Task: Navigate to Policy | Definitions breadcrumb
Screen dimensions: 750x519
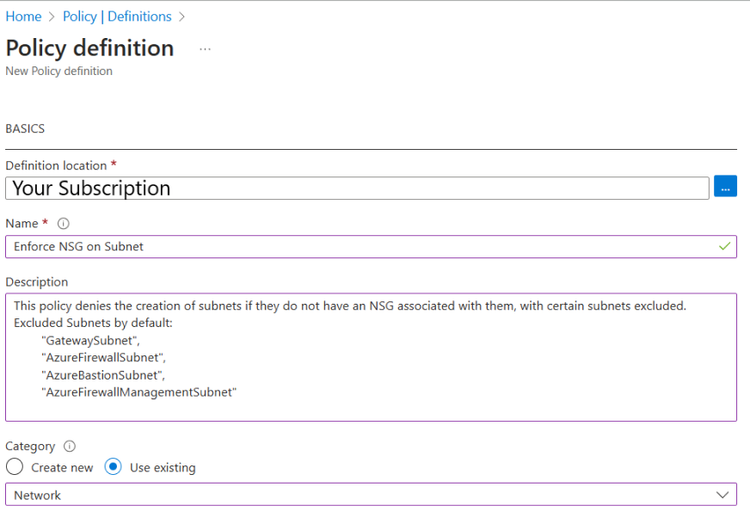Action: click(x=117, y=17)
